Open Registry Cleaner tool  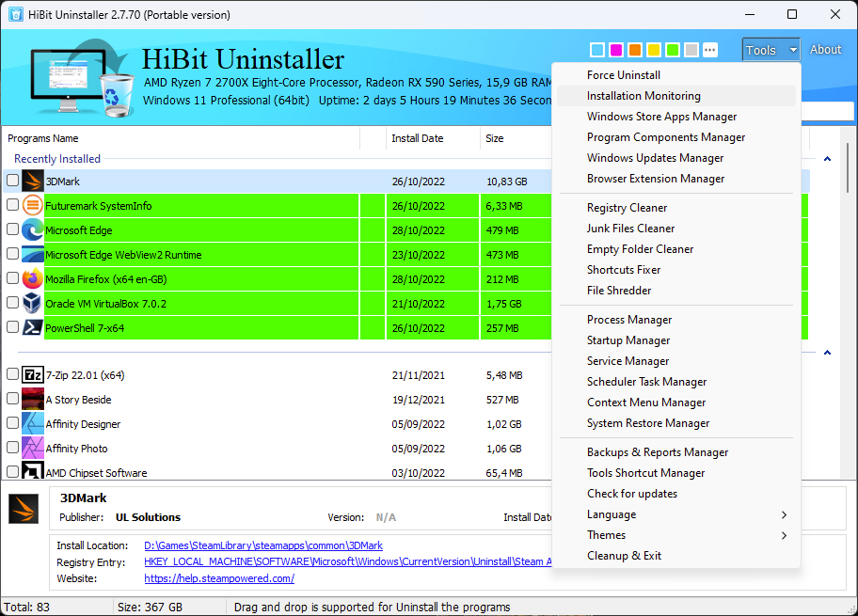click(x=676, y=208)
